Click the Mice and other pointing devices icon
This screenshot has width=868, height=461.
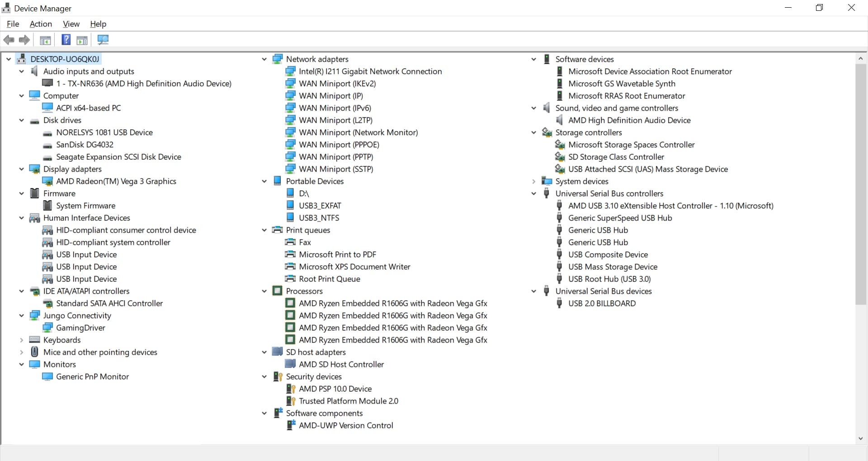34,352
